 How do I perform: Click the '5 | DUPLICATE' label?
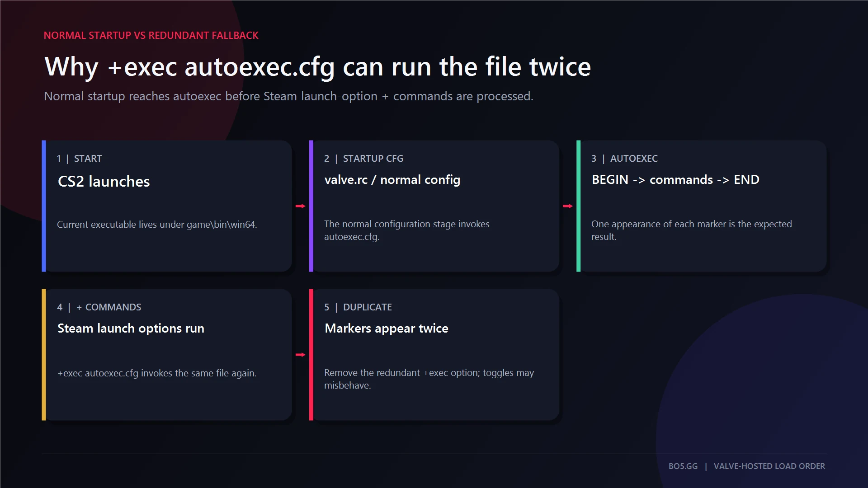pyautogui.click(x=358, y=307)
